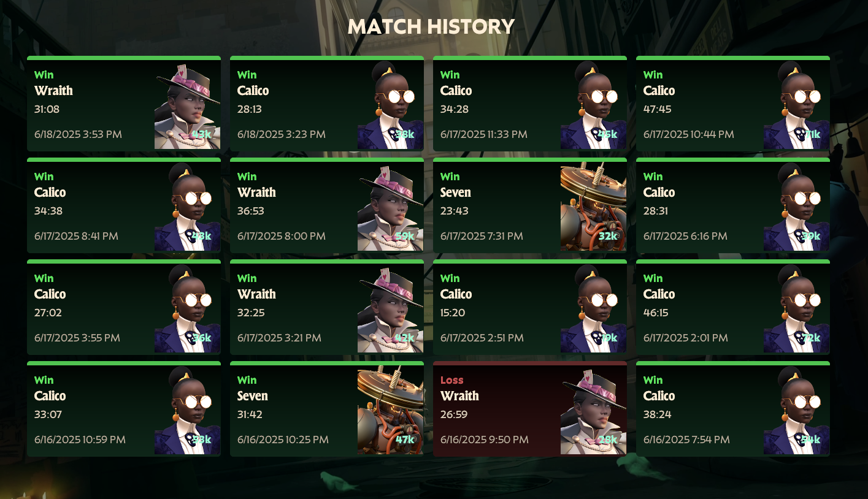The height and width of the screenshot is (499, 868).
Task: Click Wraith portrait in 6/18/2025 3:53 PM match
Action: point(187,105)
